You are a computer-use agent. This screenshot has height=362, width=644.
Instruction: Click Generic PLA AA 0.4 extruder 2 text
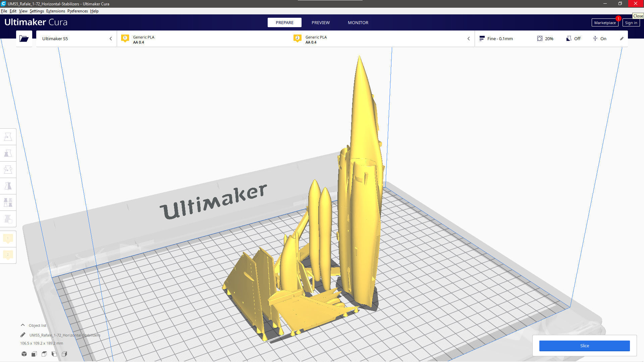click(316, 40)
